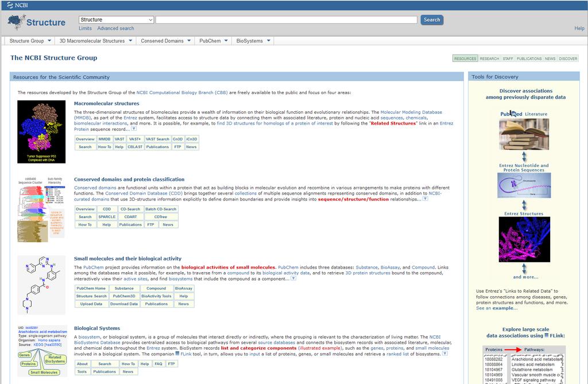The image size is (588, 384).
Task: Open the SPARCLE button
Action: [x=107, y=217]
